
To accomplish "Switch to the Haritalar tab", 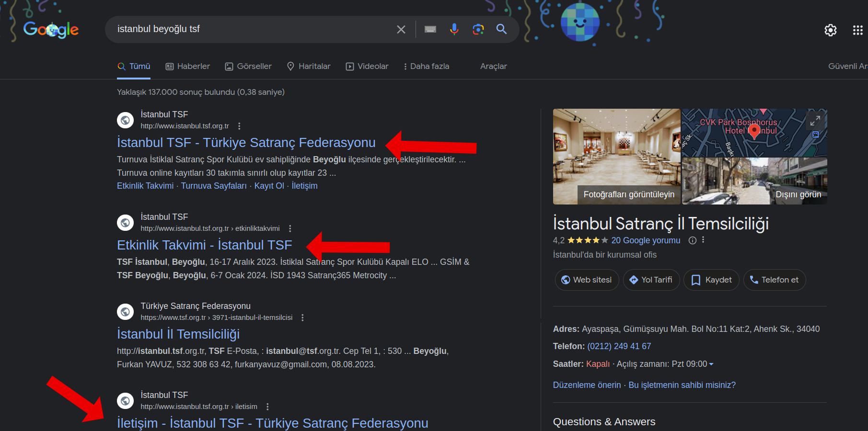I will point(309,66).
